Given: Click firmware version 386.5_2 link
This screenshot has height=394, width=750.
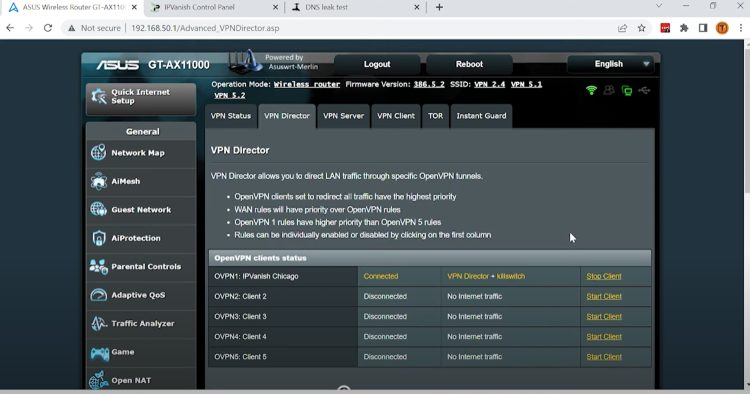Looking at the screenshot, I should tap(429, 84).
